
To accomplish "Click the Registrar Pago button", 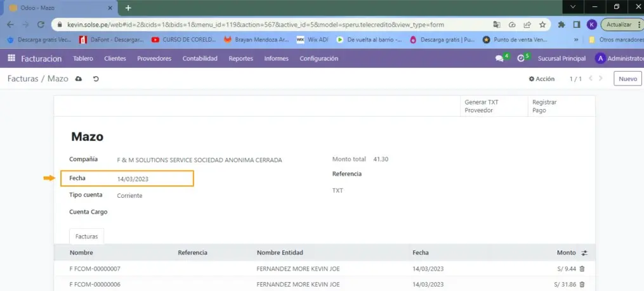I will point(544,106).
